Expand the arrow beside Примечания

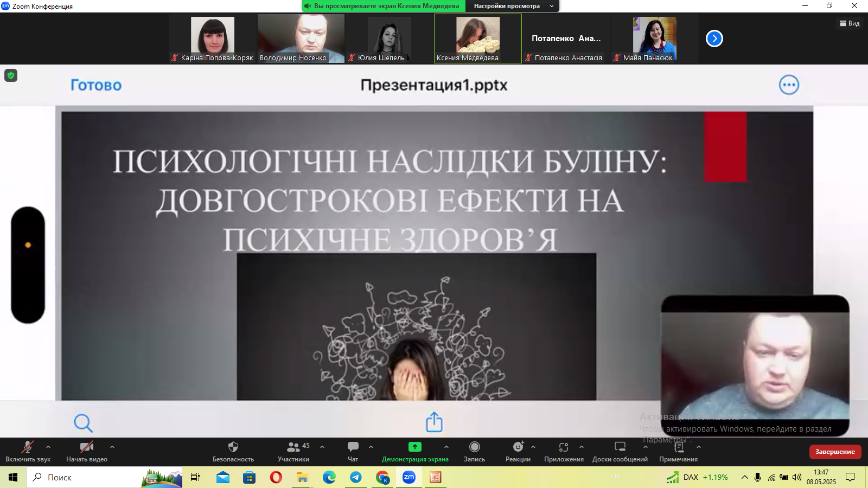[699, 447]
